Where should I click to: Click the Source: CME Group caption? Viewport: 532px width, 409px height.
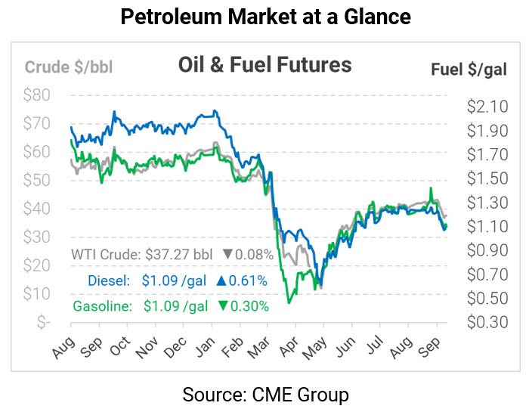(x=266, y=394)
